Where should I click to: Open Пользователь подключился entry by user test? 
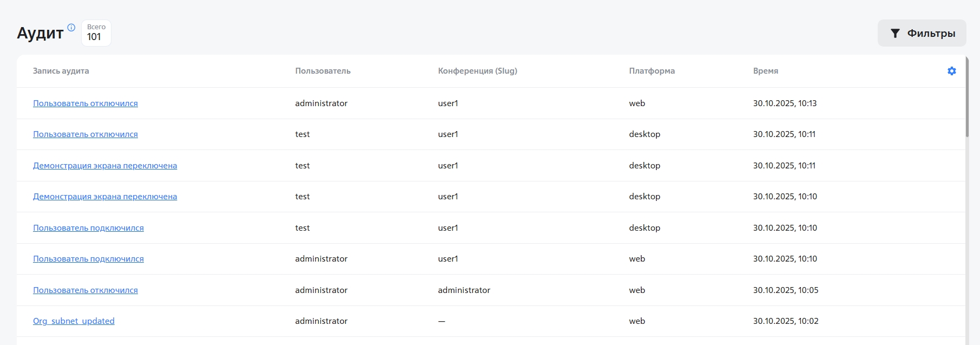pyautogui.click(x=88, y=228)
